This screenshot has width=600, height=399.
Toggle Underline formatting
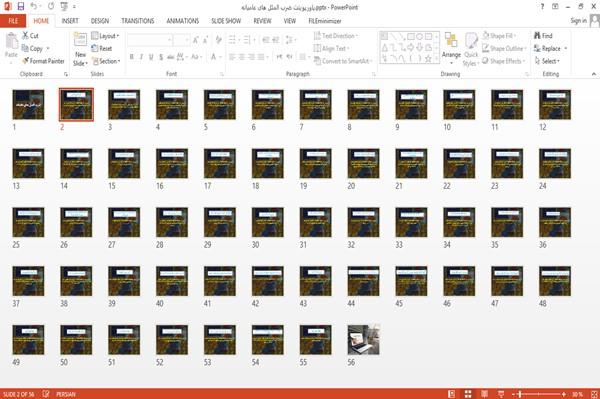(151, 57)
